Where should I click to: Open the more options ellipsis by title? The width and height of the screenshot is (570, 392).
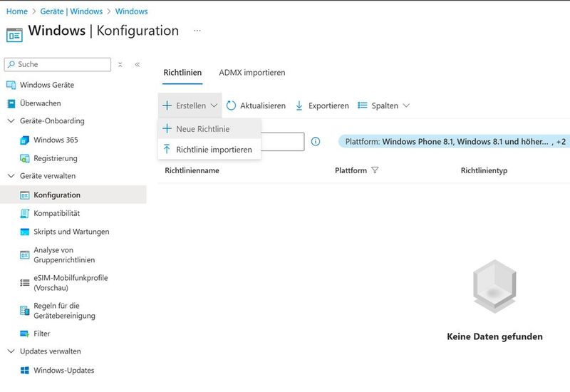[197, 31]
